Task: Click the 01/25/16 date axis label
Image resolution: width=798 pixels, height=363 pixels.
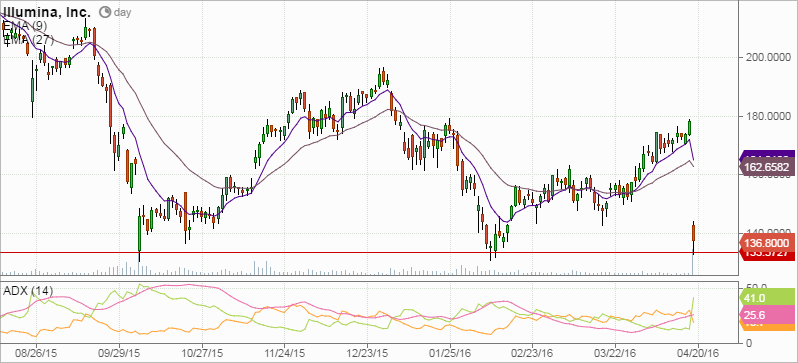Action: pyautogui.click(x=450, y=352)
